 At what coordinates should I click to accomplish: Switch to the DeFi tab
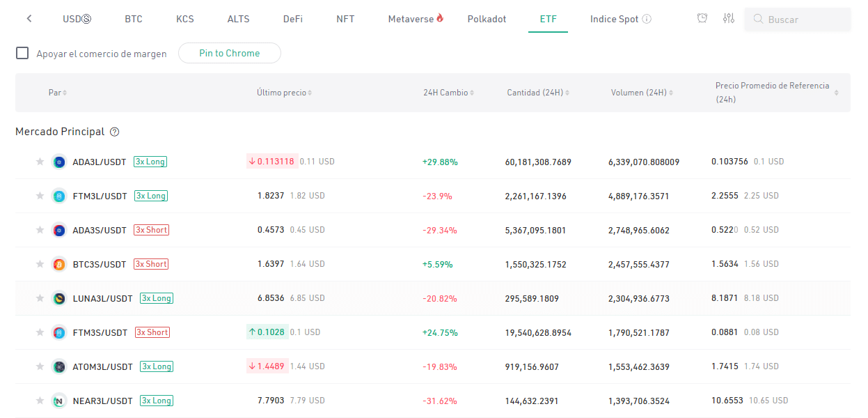click(292, 19)
